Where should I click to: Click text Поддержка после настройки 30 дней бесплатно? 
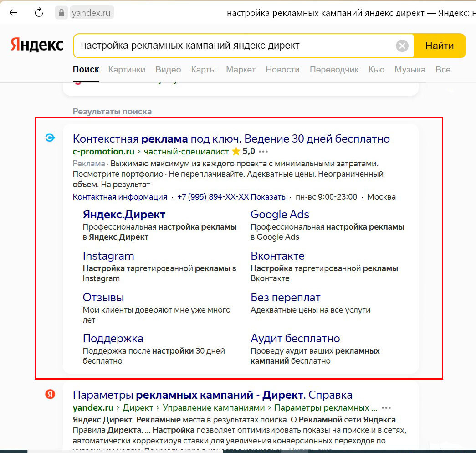(x=154, y=356)
